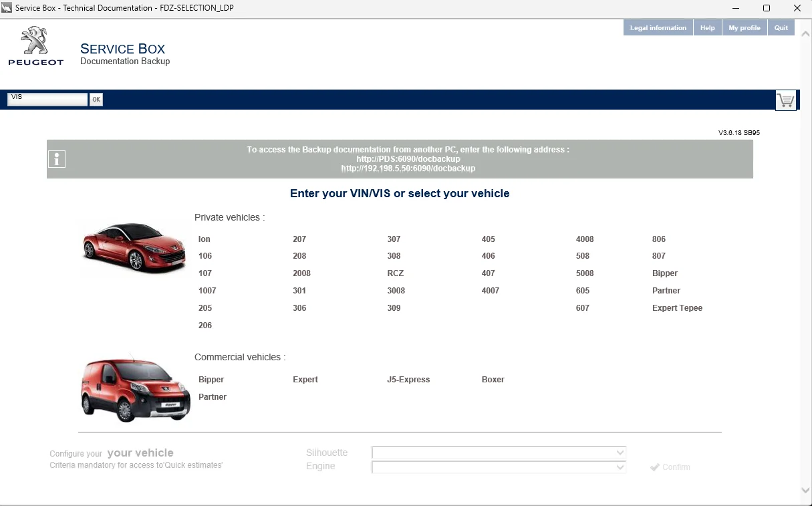Open the Silhouette dropdown
Screen dimensions: 812x506
click(x=499, y=453)
